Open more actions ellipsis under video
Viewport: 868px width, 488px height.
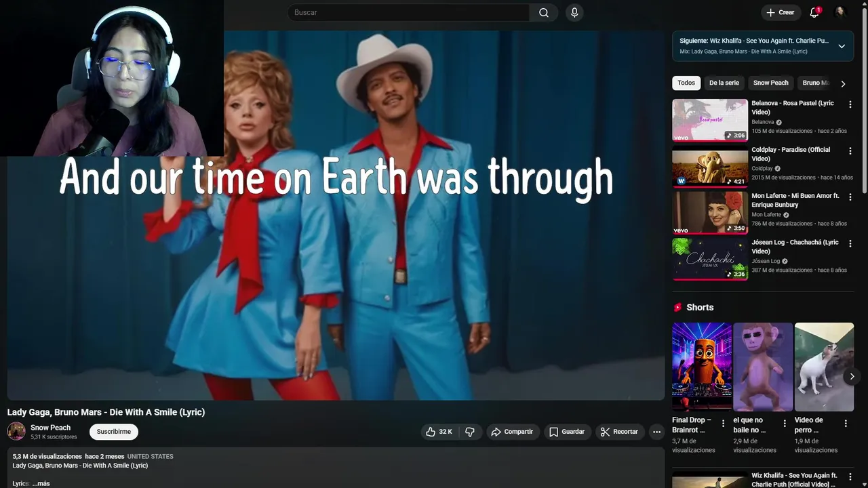656,432
